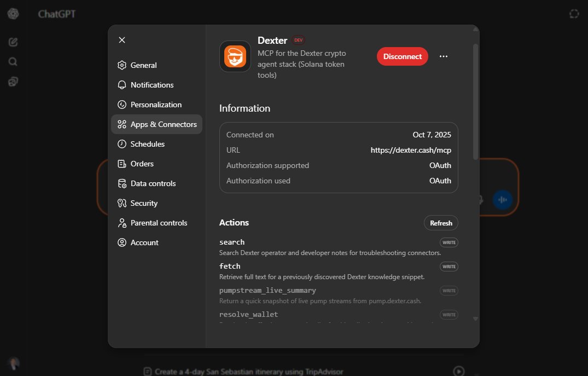Open the three-dot more options menu
This screenshot has width=588, height=376.
point(444,56)
